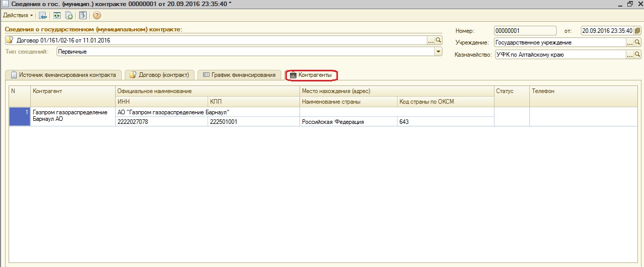This screenshot has height=267, width=644.
Task: Click the ellipsis select button for Договор field
Action: coord(431,40)
